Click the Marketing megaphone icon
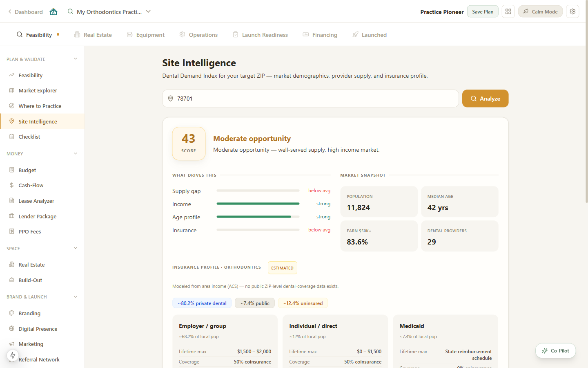Viewport: 588px width, 368px height. [x=12, y=344]
